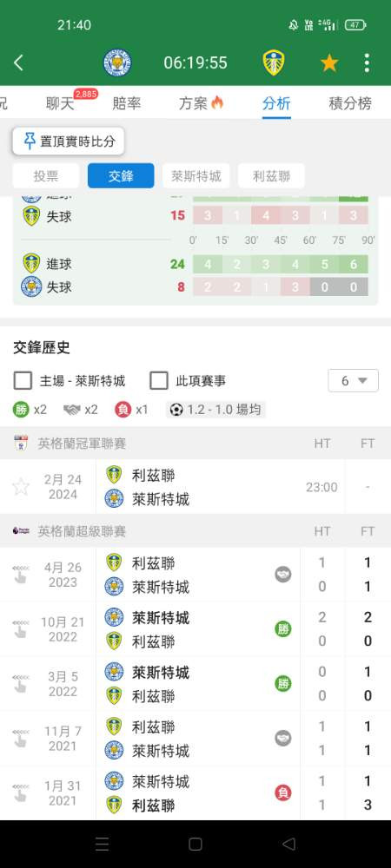This screenshot has height=868, width=391.
Task: Open the match count dropdown showing 6
Action: (354, 381)
